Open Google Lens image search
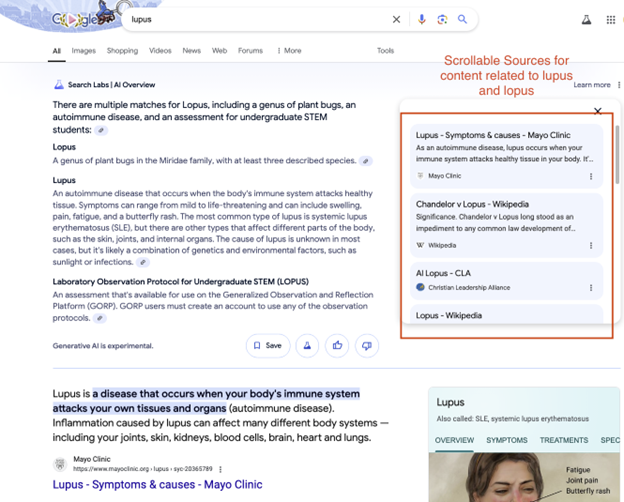624x502 pixels. coord(441,19)
